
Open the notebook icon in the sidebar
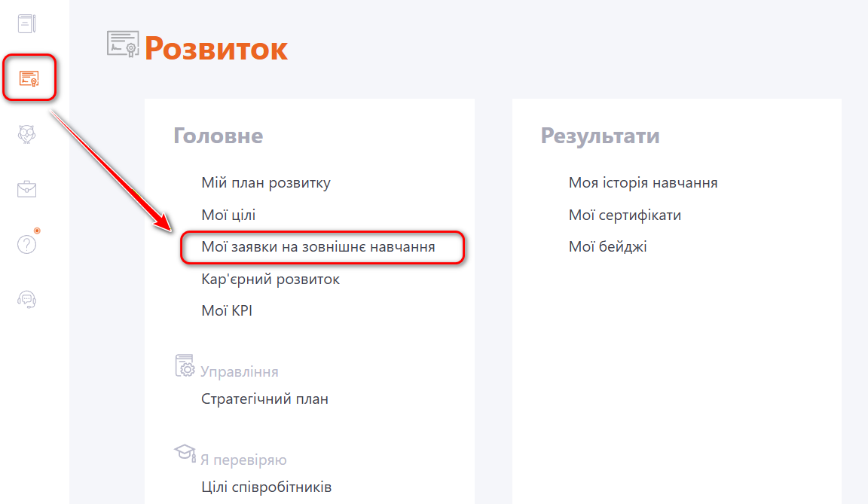tap(27, 23)
